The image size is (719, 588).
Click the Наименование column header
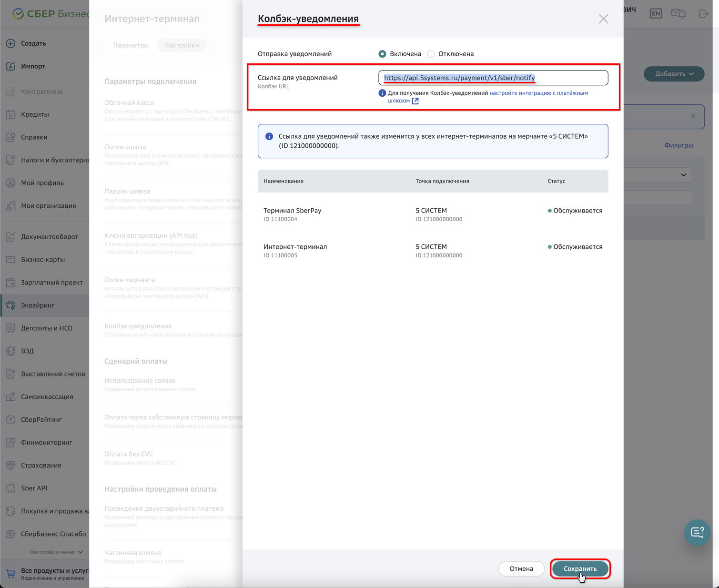[x=284, y=181]
